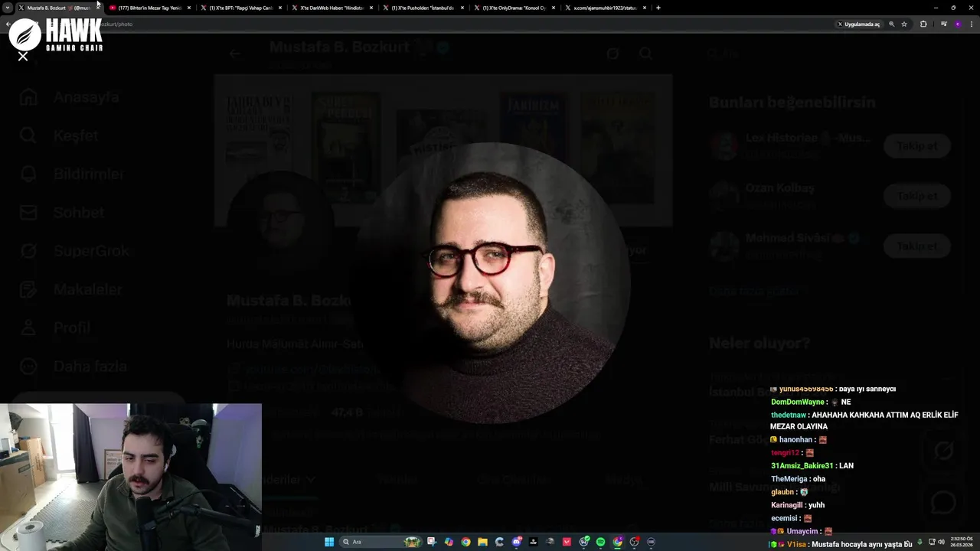Open the Discord taskbar icon
The width and height of the screenshot is (980, 551).
(517, 542)
